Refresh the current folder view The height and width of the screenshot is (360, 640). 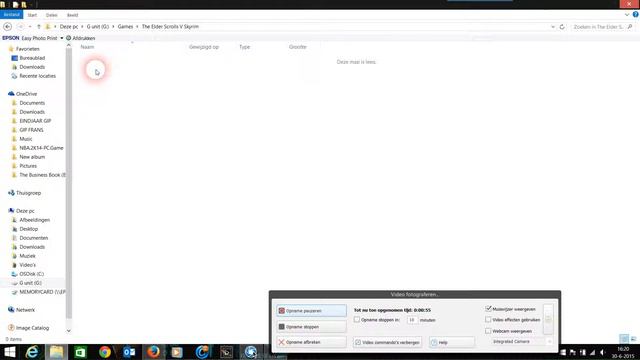pyautogui.click(x=562, y=27)
